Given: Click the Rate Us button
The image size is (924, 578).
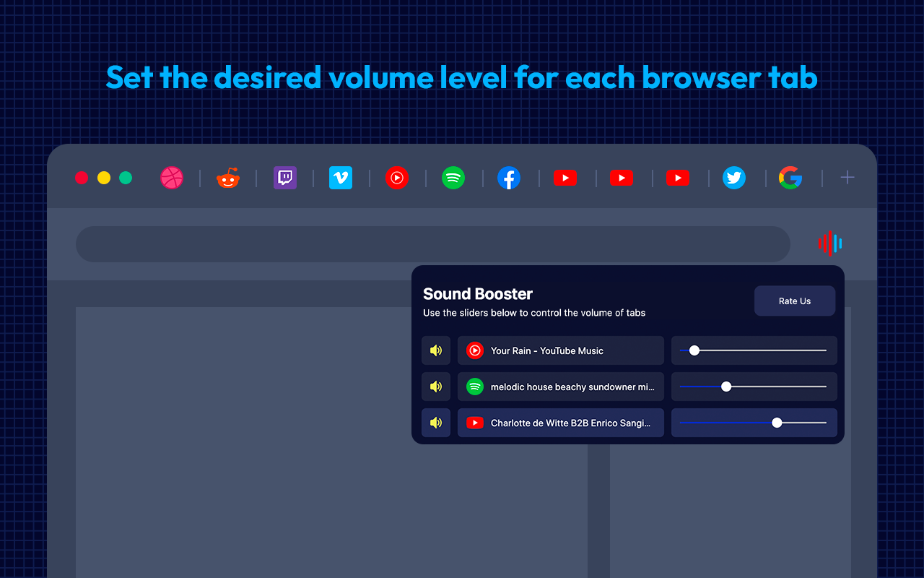Looking at the screenshot, I should (x=795, y=301).
